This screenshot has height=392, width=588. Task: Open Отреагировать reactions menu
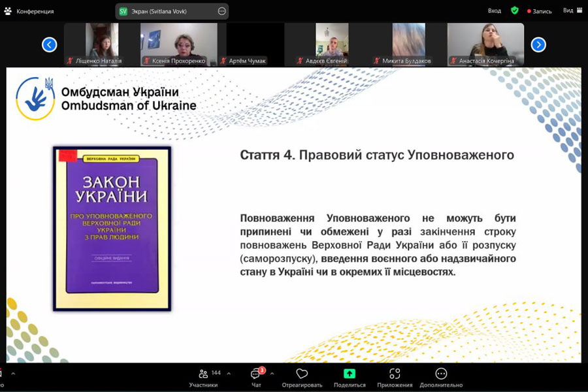pyautogui.click(x=302, y=378)
